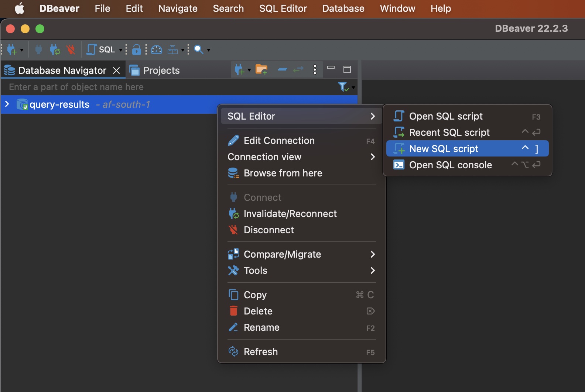The height and width of the screenshot is (392, 585).
Task: Open the dashboard gauge icon in toolbar
Action: pos(157,49)
